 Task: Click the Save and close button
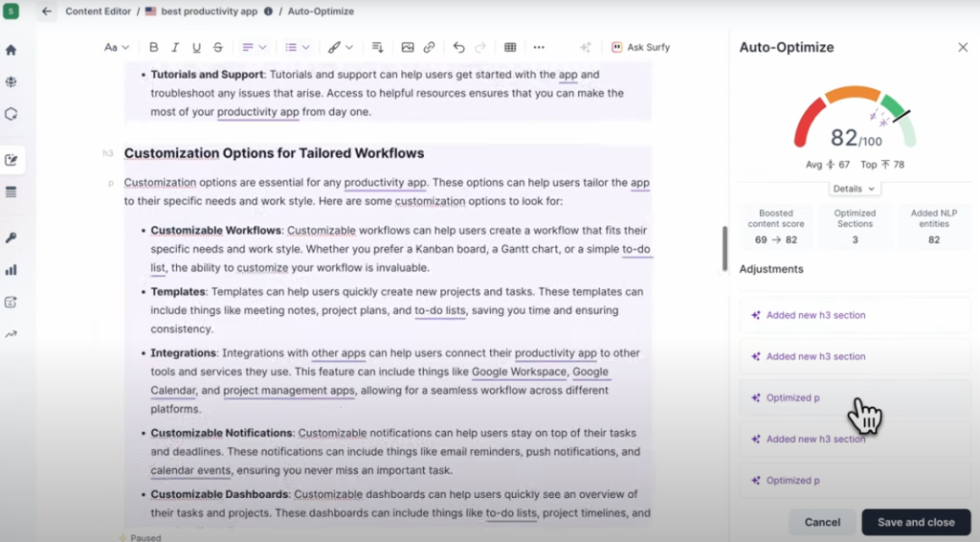pyautogui.click(x=916, y=522)
